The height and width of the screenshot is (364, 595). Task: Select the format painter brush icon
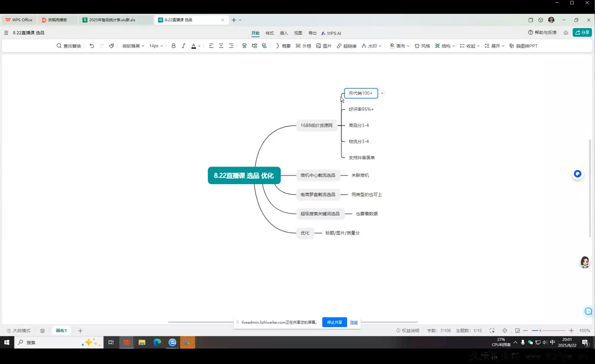[112, 46]
